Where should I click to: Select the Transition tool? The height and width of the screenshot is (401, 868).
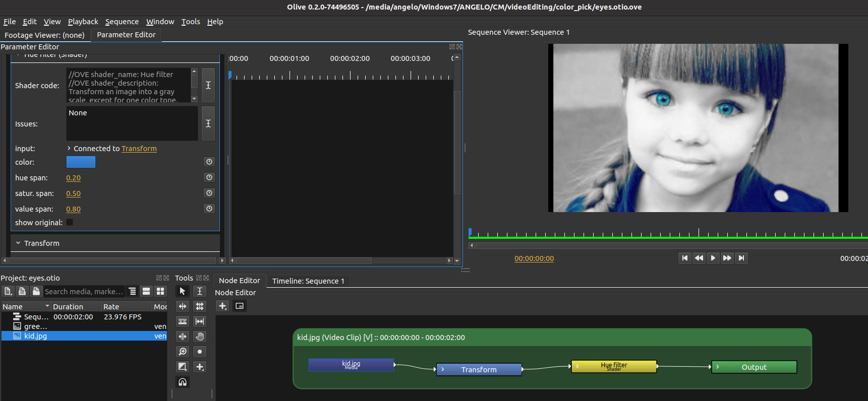183,367
